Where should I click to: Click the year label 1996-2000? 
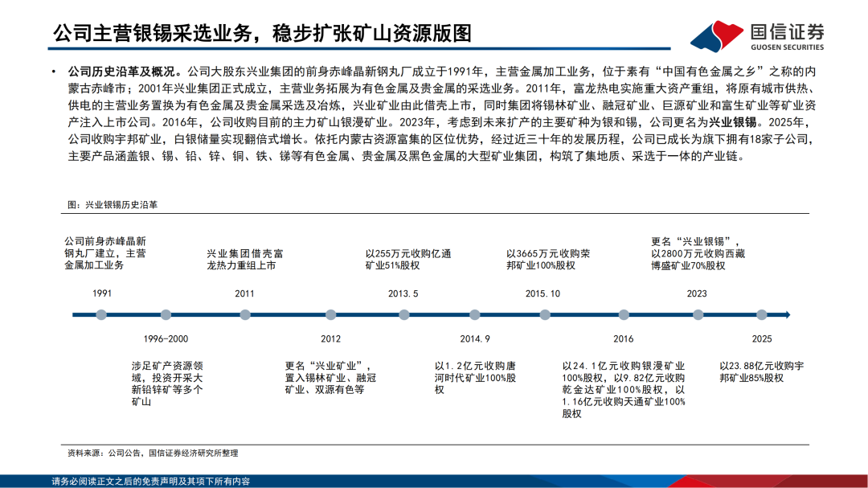tap(166, 339)
